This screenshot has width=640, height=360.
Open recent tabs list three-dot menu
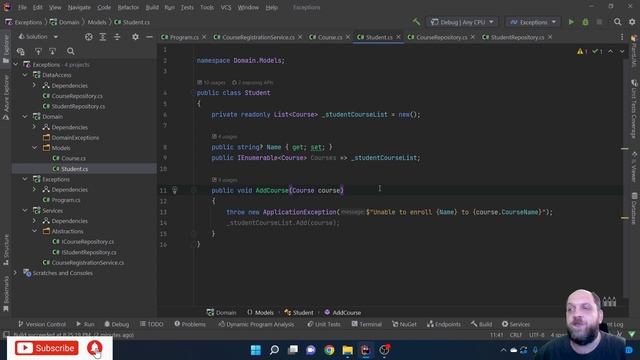622,37
